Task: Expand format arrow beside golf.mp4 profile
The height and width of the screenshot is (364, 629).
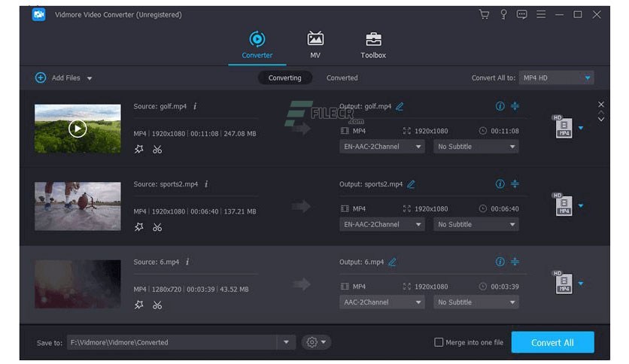Action: 581,128
